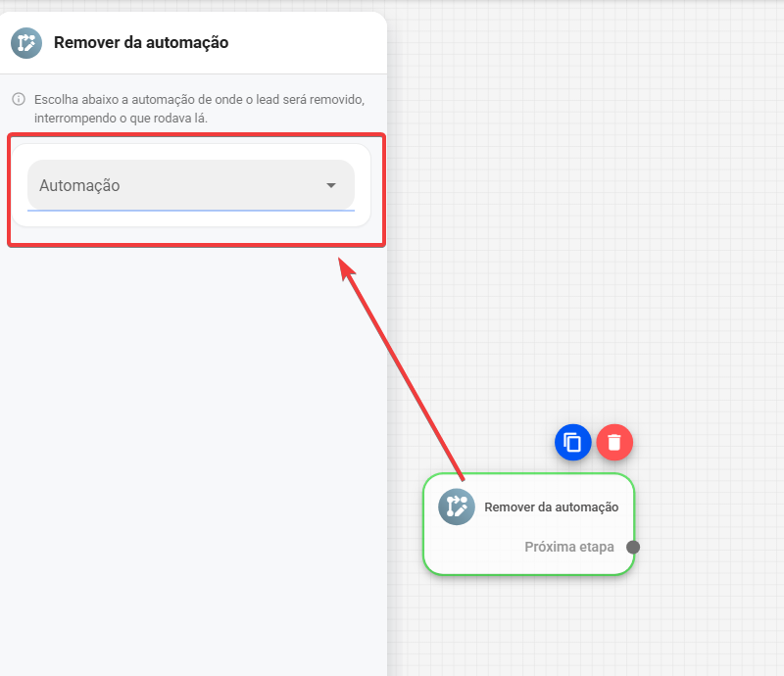The image size is (784, 676).
Task: Click the info icon beside the description
Action: (x=19, y=99)
